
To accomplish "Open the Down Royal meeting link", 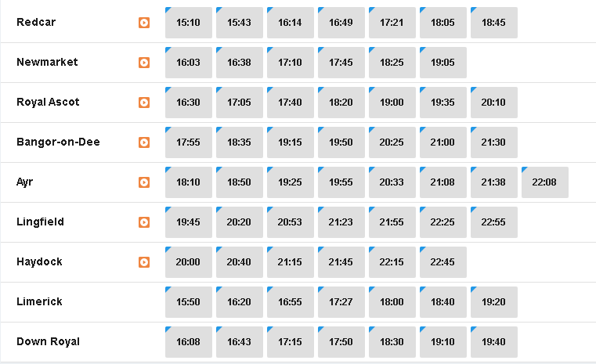I will click(x=48, y=341).
